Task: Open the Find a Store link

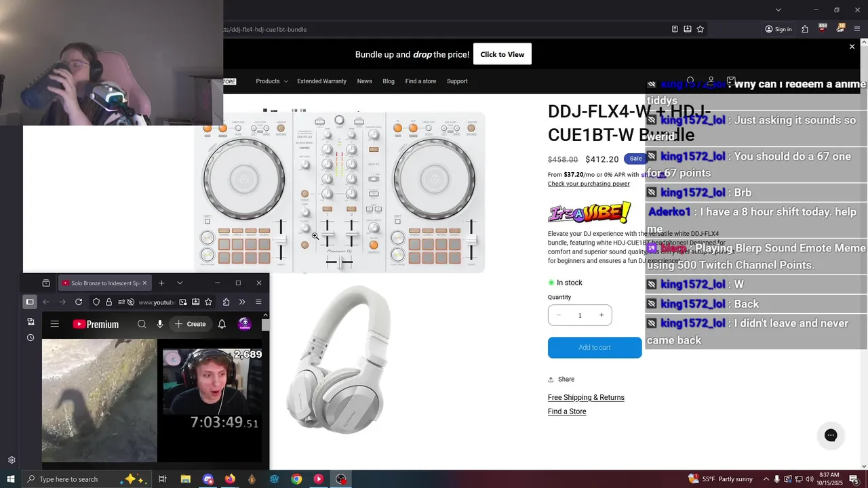Action: (567, 411)
